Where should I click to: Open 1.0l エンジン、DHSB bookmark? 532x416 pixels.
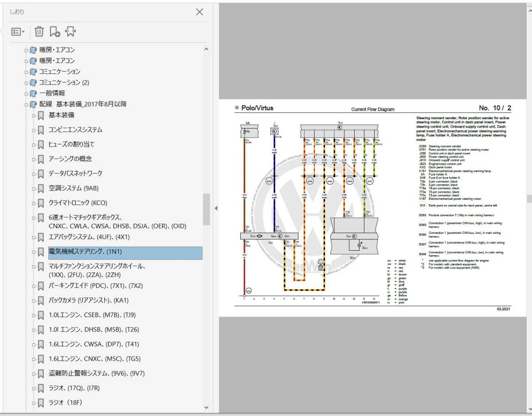pos(94,329)
